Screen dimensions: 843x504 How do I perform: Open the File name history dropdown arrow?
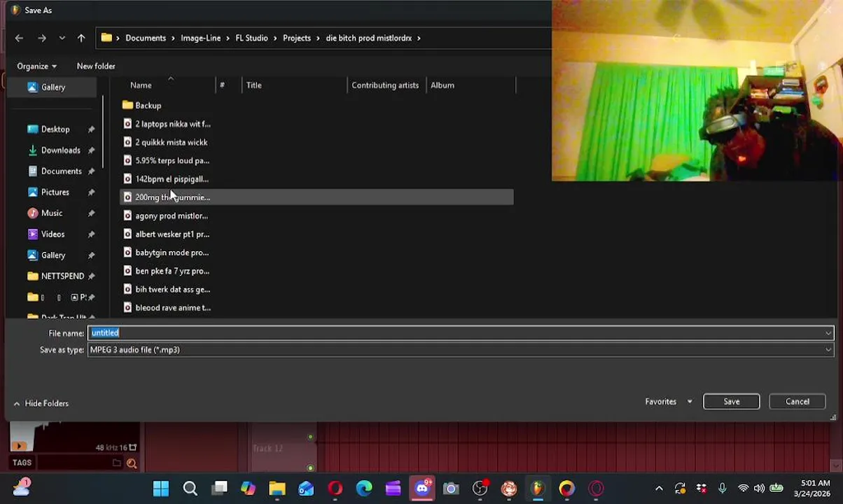[x=828, y=333]
